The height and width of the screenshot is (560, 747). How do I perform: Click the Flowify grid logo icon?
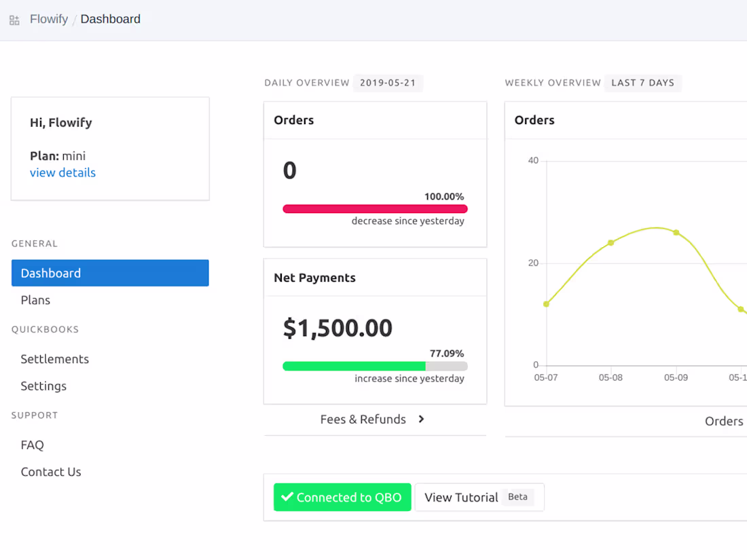point(14,19)
